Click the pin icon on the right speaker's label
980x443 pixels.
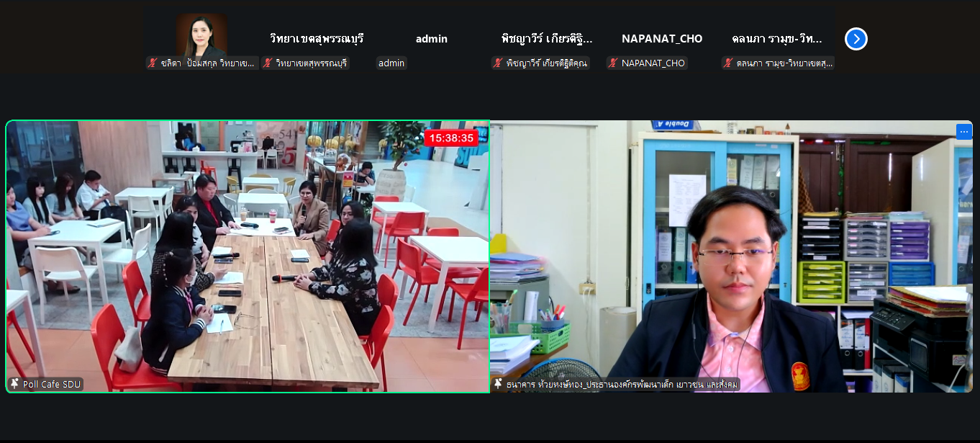click(498, 385)
